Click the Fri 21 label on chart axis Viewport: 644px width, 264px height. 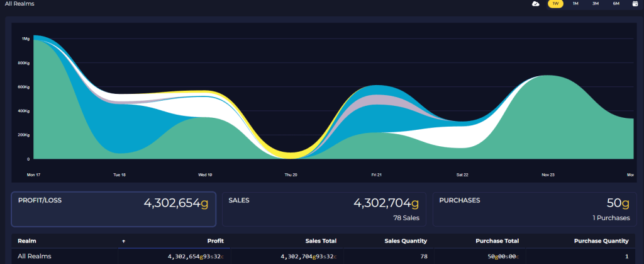coord(376,175)
